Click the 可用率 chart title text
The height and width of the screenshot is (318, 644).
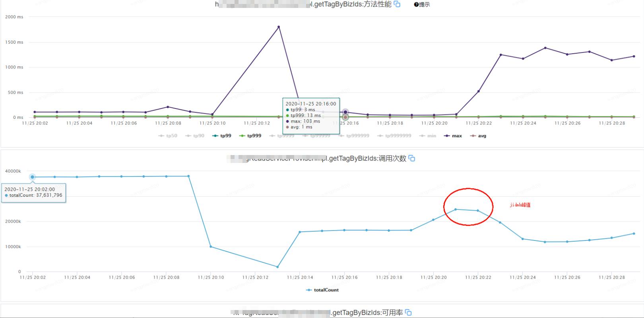[317, 313]
